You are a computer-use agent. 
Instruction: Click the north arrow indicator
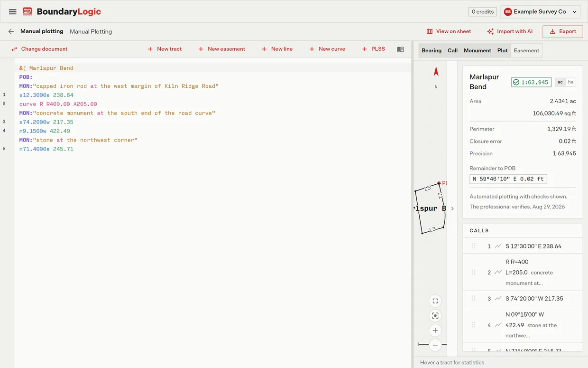click(436, 72)
